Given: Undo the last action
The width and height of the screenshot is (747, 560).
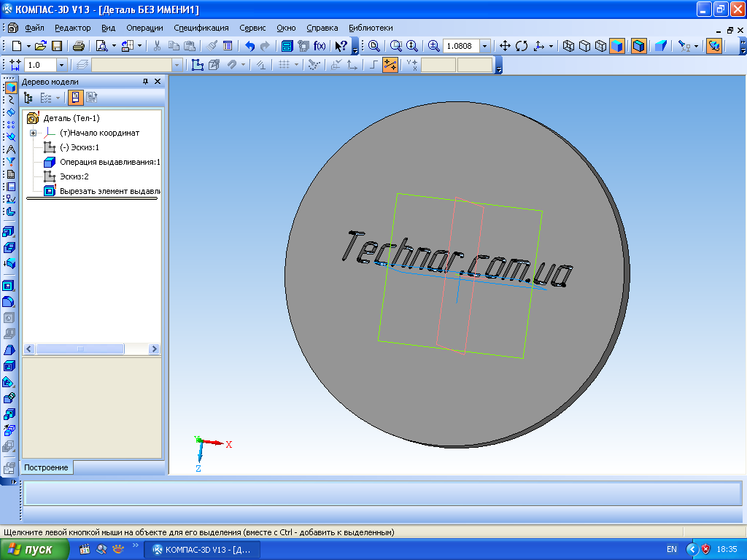Looking at the screenshot, I should [249, 46].
